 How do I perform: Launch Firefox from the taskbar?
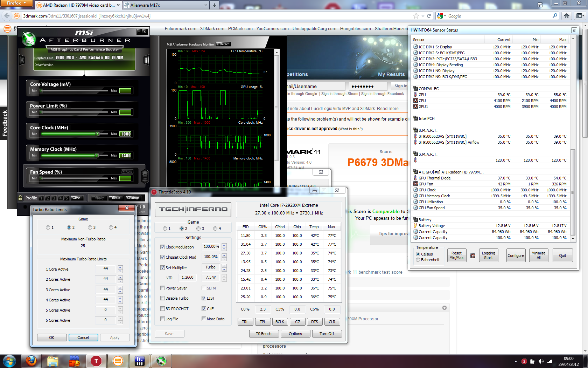coord(31,361)
